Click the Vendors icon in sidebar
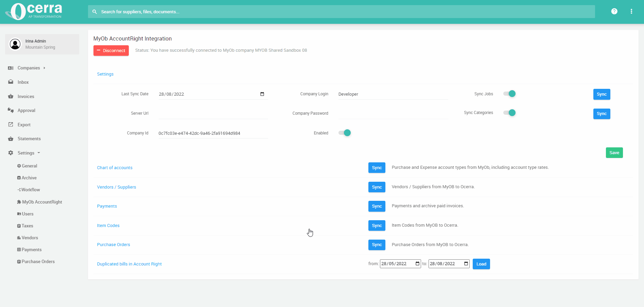Image resolution: width=644 pixels, height=307 pixels. (x=19, y=238)
